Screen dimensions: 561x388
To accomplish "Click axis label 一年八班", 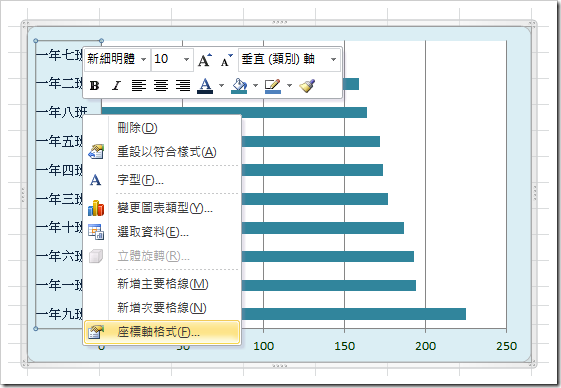I will (62, 112).
